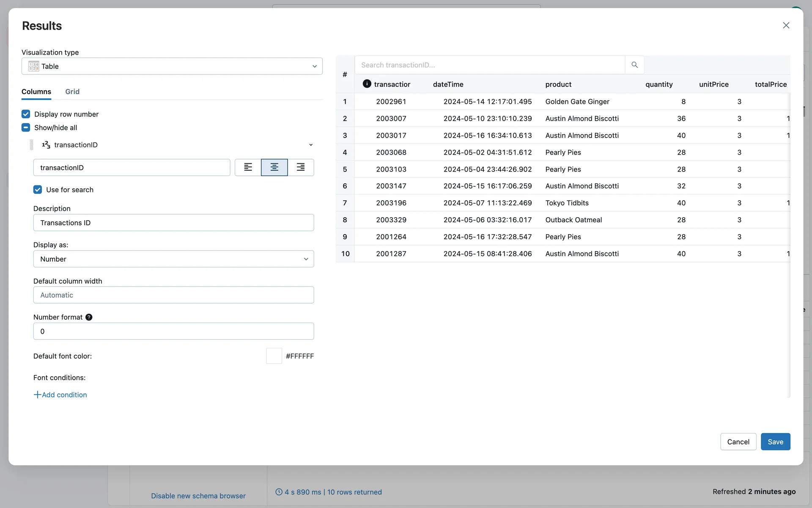Open Display as Number dropdown
This screenshot has height=508, width=812.
173,259
